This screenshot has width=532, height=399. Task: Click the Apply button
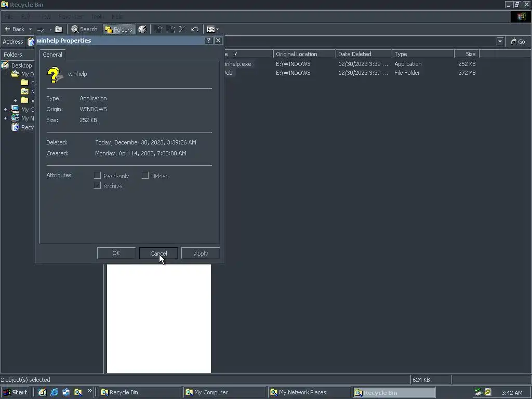pos(201,253)
